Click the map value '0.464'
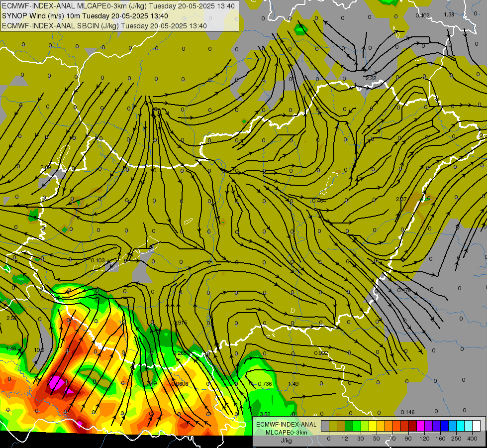 pos(319,201)
